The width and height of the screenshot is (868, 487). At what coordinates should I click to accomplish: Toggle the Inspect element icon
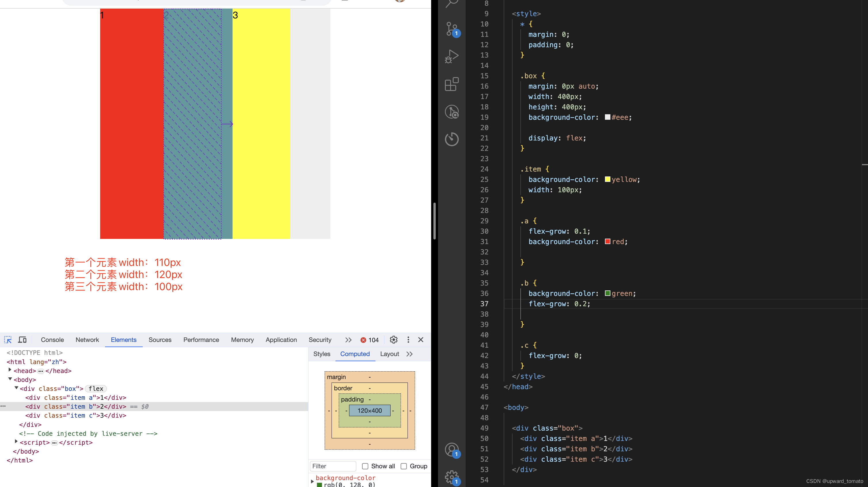[x=8, y=340]
